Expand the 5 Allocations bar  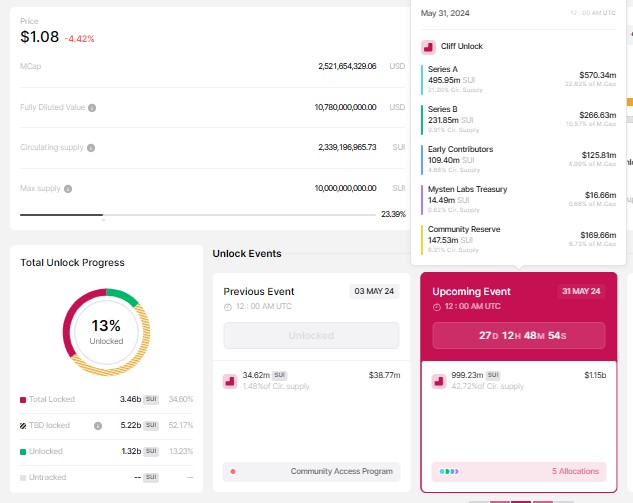519,472
